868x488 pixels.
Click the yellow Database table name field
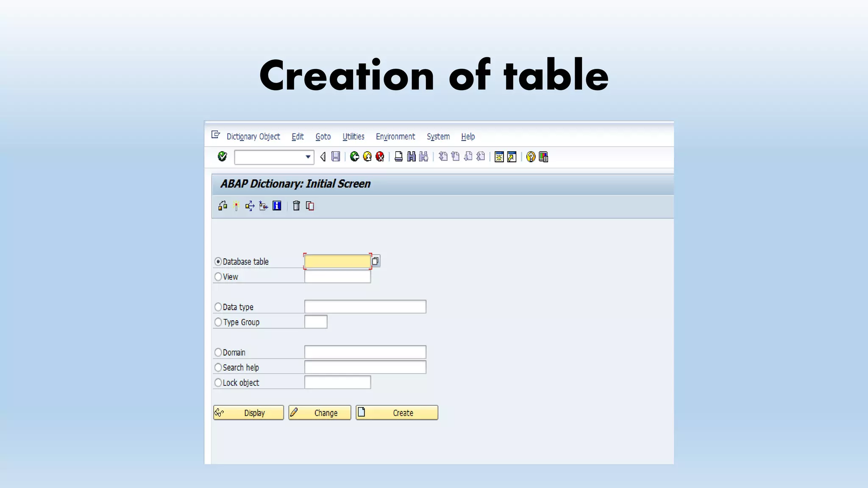337,261
